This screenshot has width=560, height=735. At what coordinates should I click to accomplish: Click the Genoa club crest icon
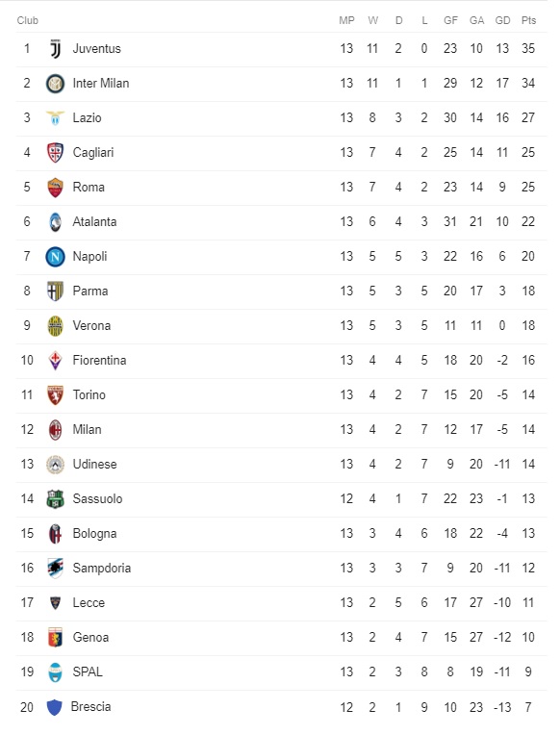tap(56, 638)
